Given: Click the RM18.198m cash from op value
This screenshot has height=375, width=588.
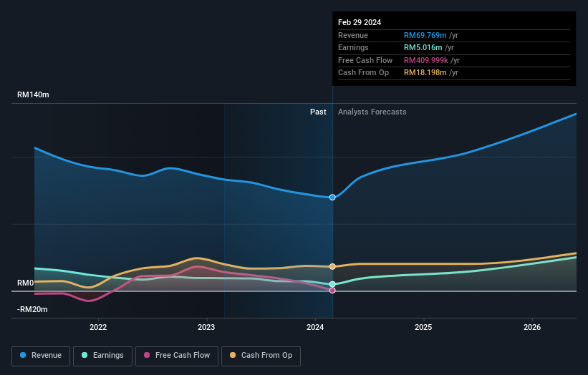Looking at the screenshot, I should pyautogui.click(x=425, y=73).
